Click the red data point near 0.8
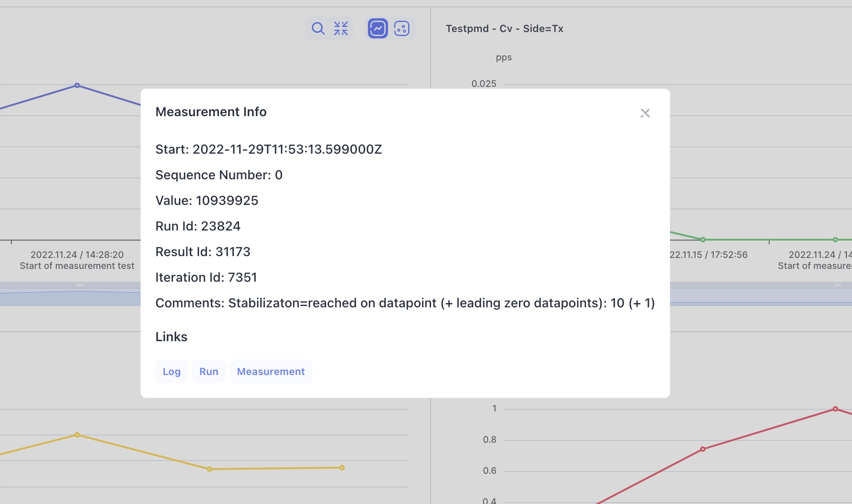The height and width of the screenshot is (504, 852). [703, 449]
